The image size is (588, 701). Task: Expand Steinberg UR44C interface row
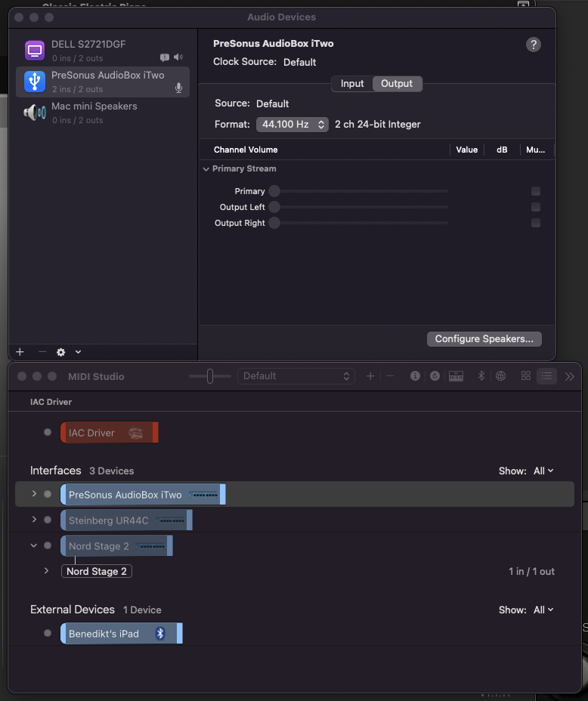tap(34, 520)
